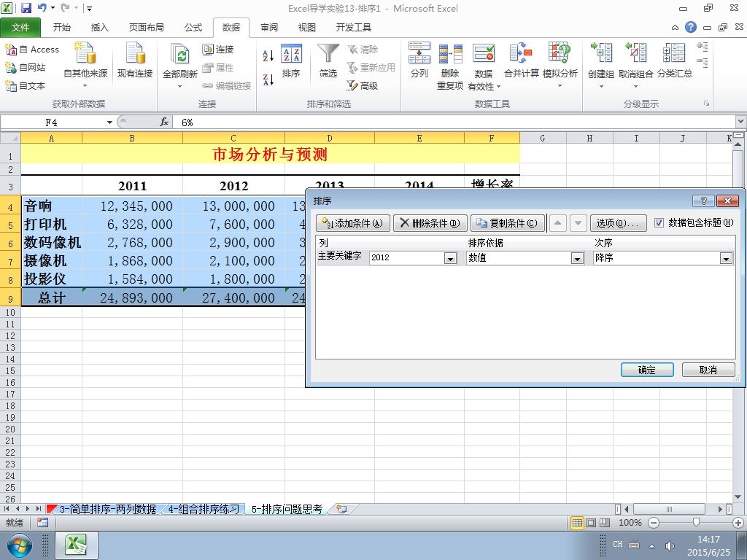Screen dimensions: 747x560
Task: Open Excel Help question mark icon
Action: coord(691,27)
